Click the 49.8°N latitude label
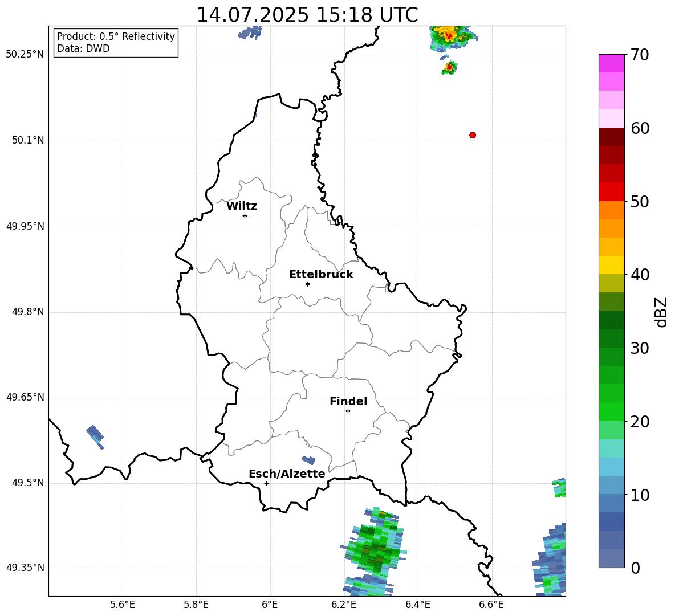Image resolution: width=675 pixels, height=616 pixels. [x=28, y=312]
